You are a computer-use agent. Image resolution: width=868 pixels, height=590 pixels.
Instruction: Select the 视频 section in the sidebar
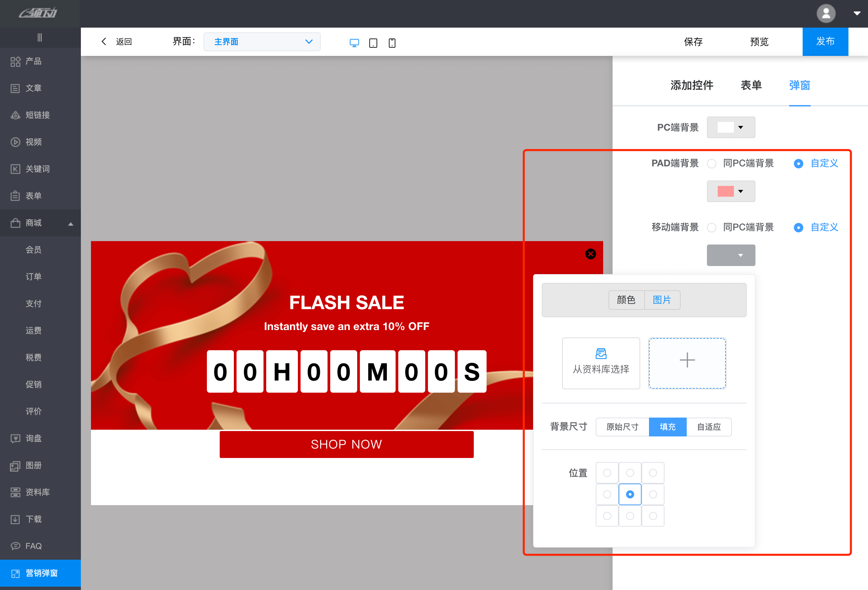34,142
